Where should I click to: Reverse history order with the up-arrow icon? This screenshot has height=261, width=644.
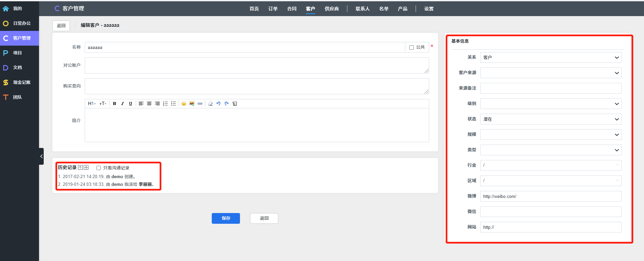pyautogui.click(x=80, y=167)
